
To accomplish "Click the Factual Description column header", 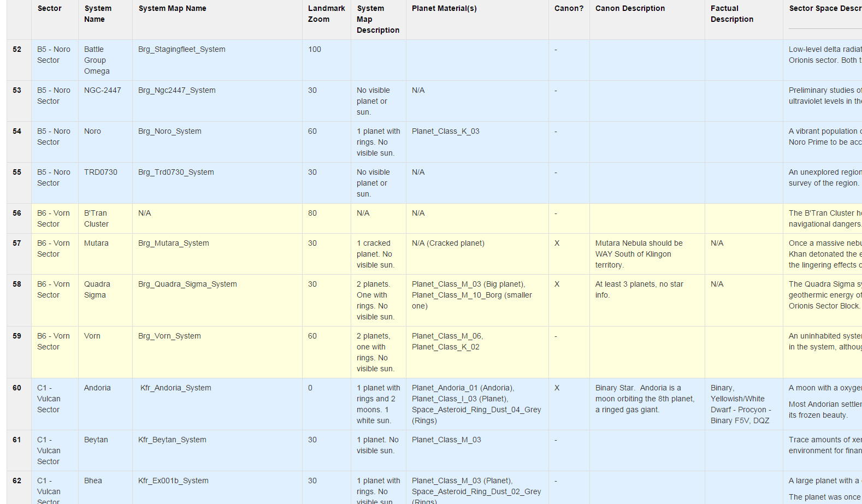I will coord(744,20).
